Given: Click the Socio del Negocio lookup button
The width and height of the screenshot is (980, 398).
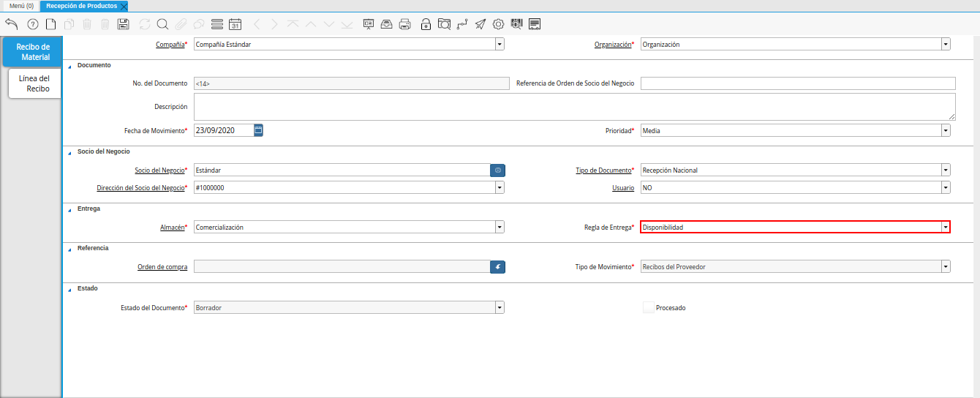Looking at the screenshot, I should point(497,170).
